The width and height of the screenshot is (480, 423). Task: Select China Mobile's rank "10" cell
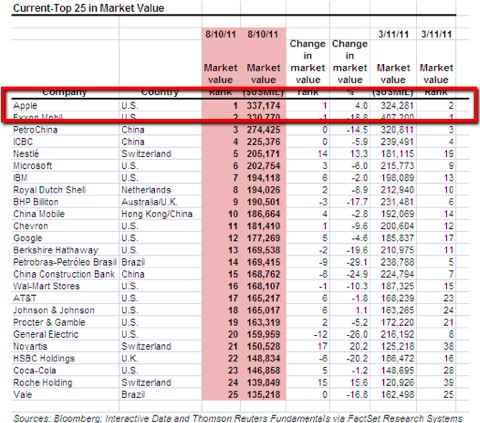[x=233, y=214]
